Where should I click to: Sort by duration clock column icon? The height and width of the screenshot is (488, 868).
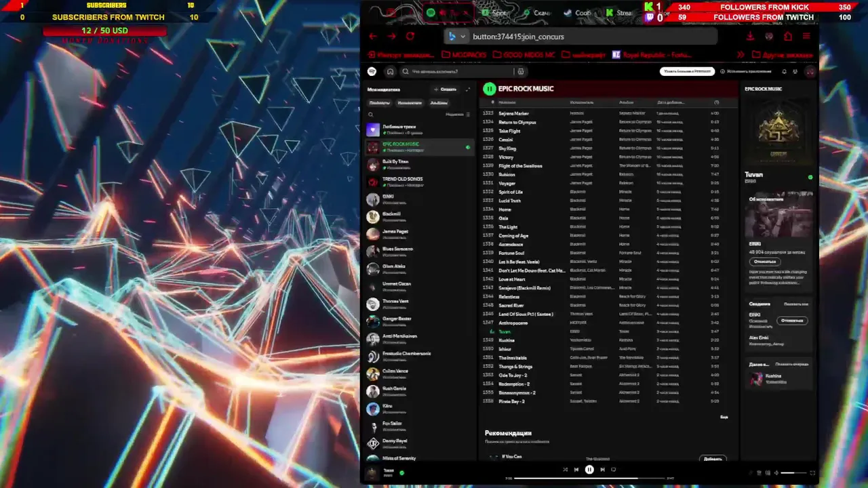click(716, 102)
